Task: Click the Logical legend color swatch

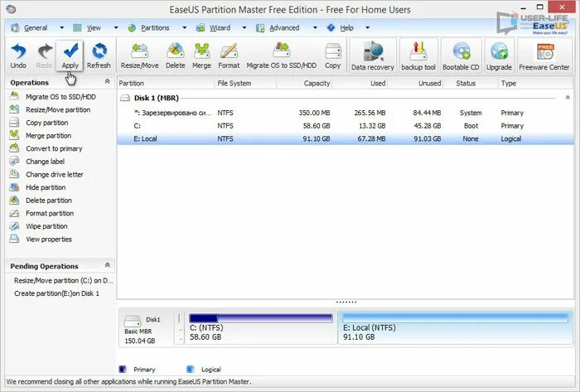Action: [x=190, y=369]
